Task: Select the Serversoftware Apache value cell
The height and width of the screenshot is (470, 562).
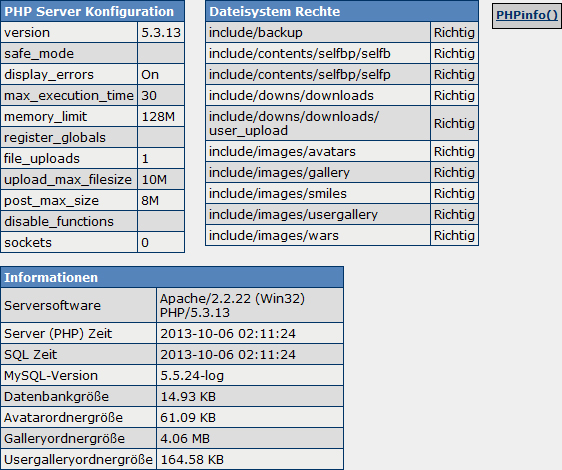Action: [x=250, y=305]
